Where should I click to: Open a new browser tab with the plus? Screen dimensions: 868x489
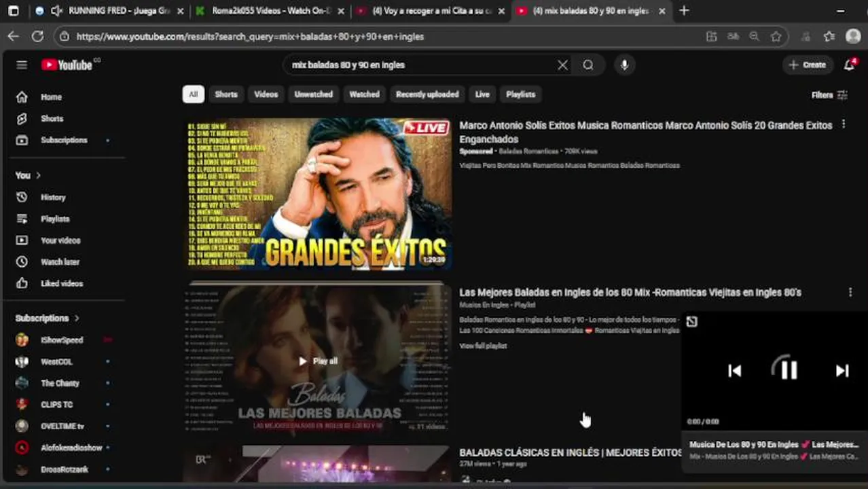684,11
